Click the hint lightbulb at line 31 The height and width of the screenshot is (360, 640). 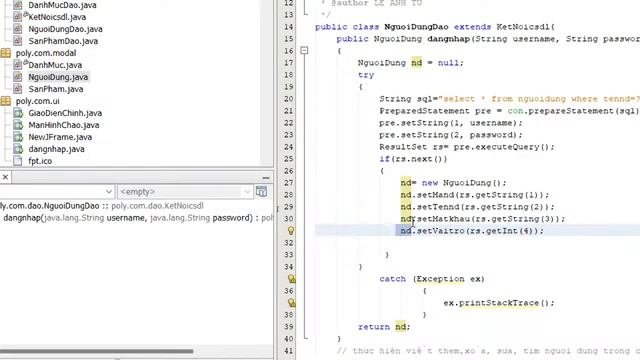tap(291, 231)
